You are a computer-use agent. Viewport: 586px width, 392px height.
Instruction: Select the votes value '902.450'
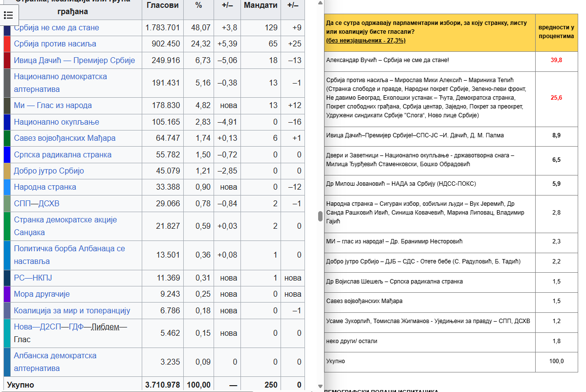click(166, 44)
